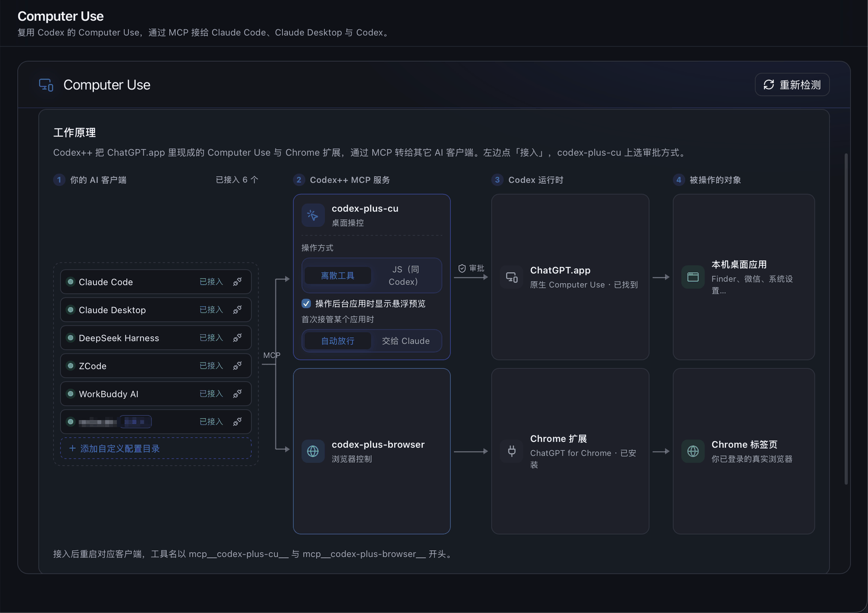
Task: Click the WorkBuddy AI client name
Action: 108,394
